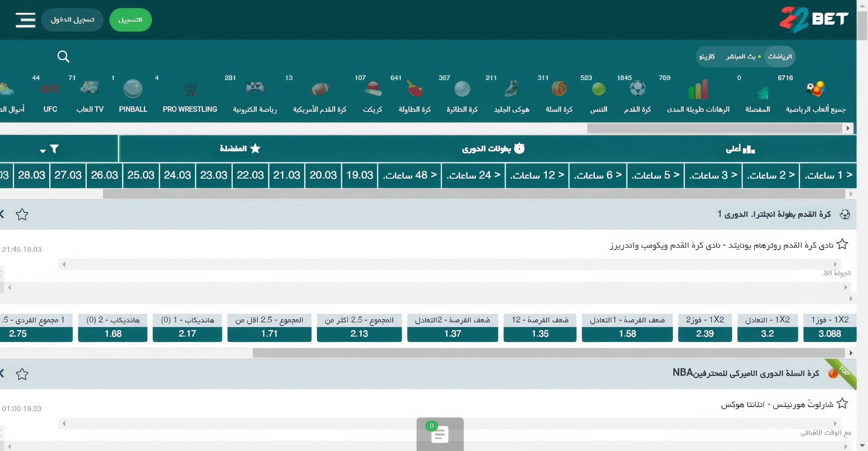The height and width of the screenshot is (451, 868).
Task: Favorite the England League 1 championship star
Action: click(22, 214)
